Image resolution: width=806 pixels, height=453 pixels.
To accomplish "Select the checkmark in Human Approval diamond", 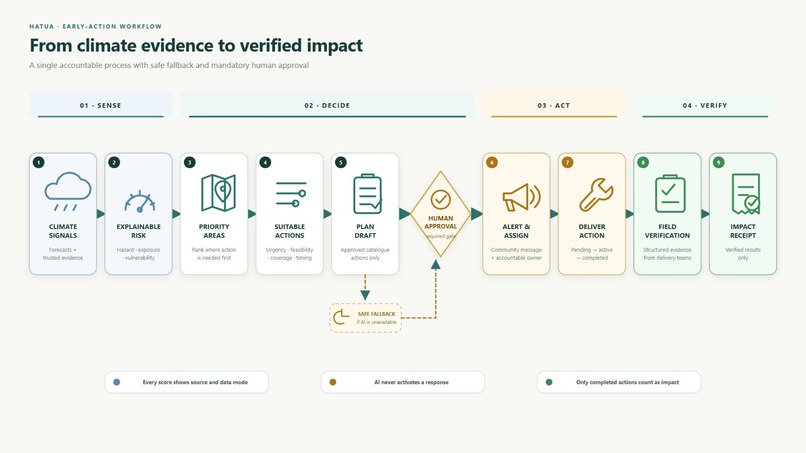I will [441, 199].
